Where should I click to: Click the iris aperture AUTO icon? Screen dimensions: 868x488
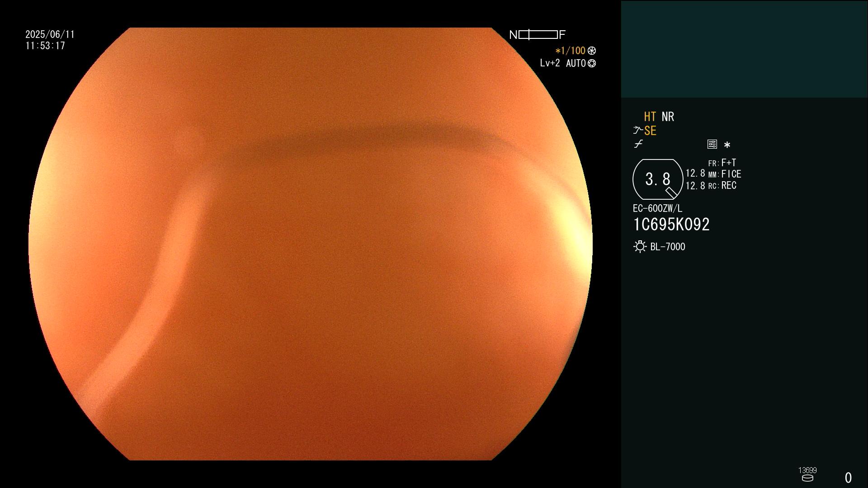pyautogui.click(x=592, y=63)
